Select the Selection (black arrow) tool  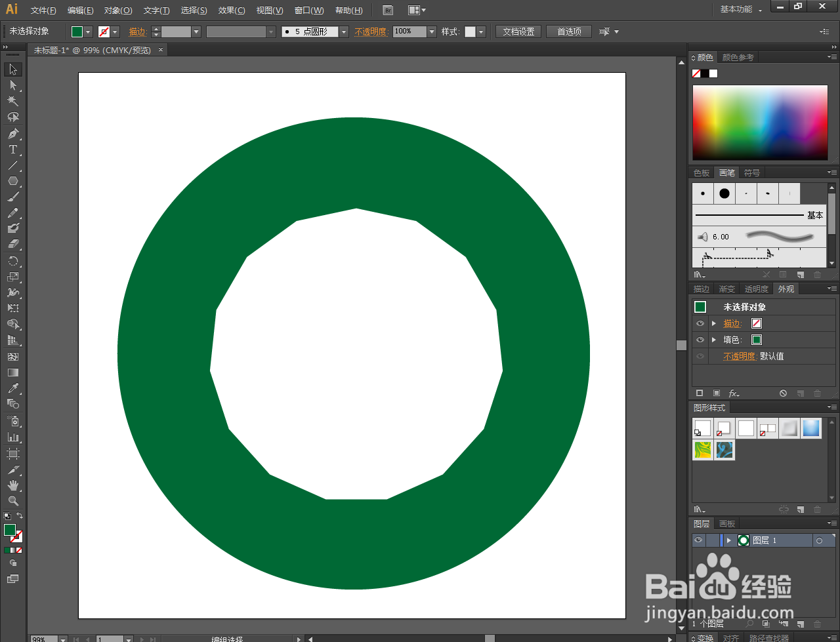13,70
